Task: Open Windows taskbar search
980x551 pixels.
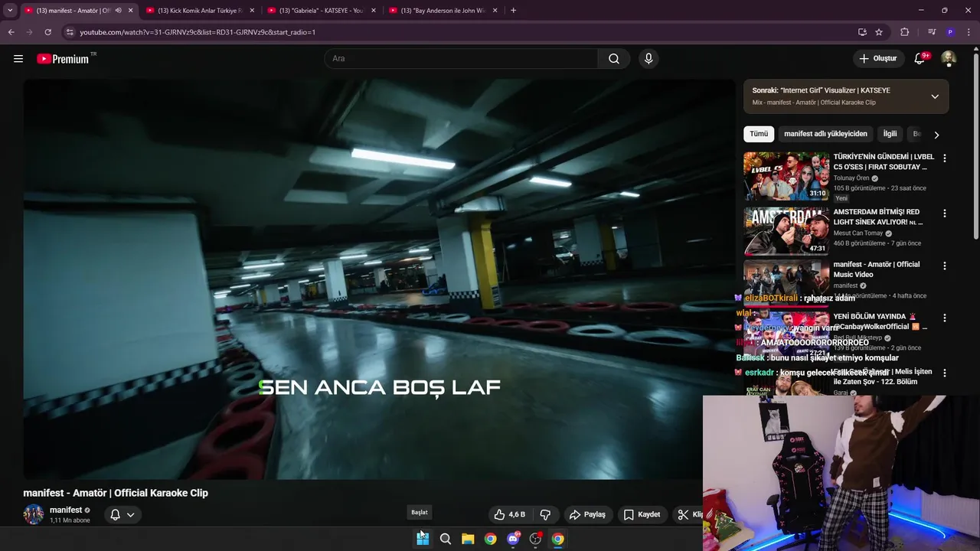Action: click(446, 539)
